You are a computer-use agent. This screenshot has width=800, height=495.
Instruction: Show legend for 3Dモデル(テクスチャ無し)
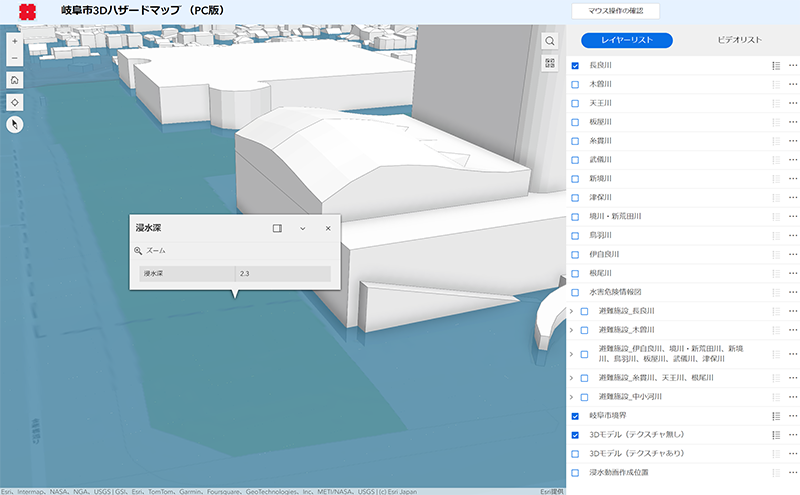[776, 435]
